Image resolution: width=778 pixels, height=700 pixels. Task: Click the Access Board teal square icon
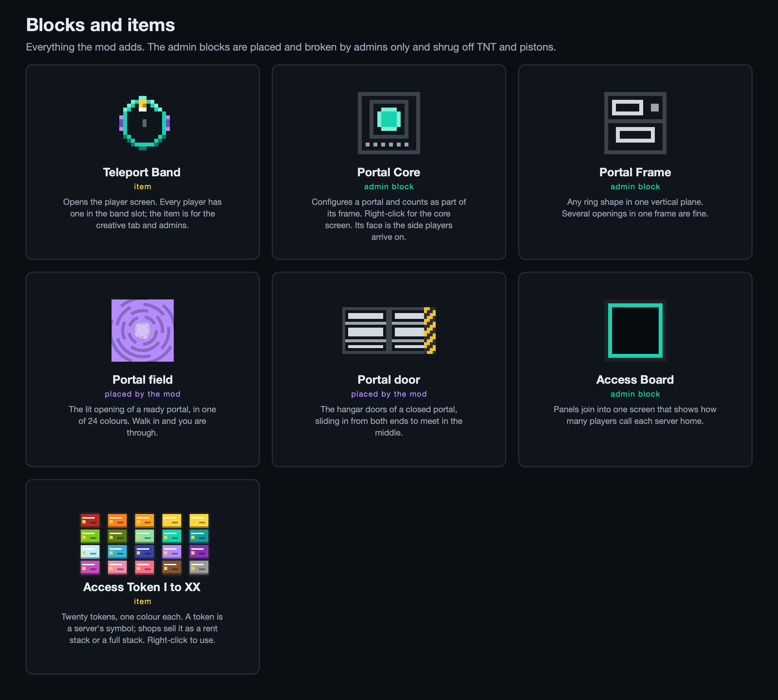(x=635, y=330)
